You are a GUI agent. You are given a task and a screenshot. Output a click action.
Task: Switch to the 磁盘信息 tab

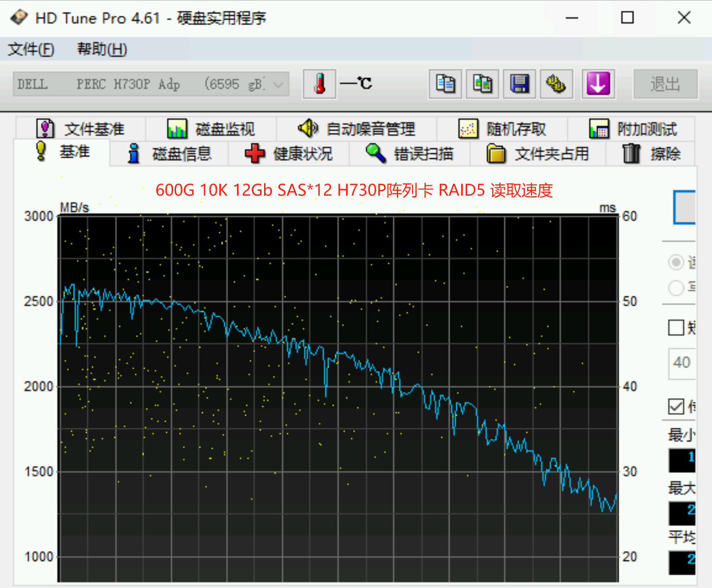click(x=169, y=154)
